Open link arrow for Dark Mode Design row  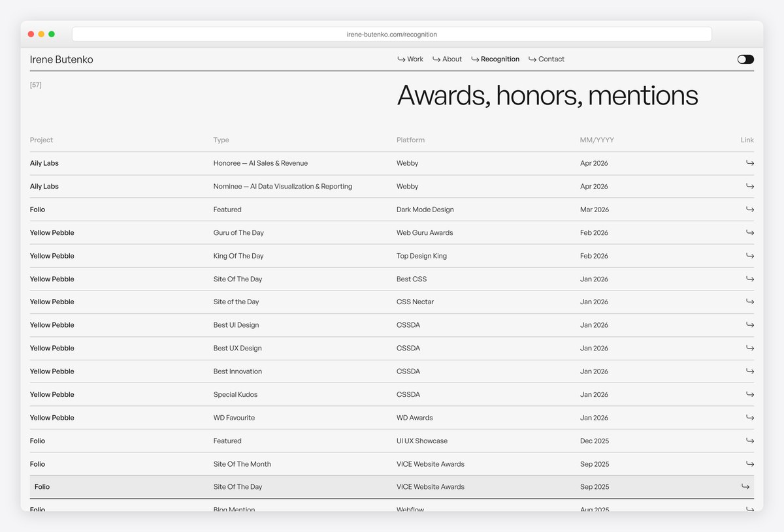[x=750, y=210]
